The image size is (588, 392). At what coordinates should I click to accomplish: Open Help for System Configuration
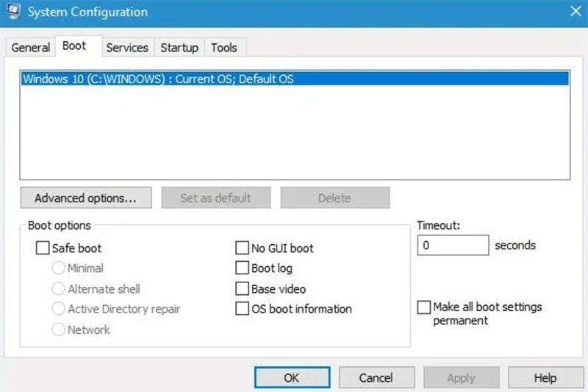[545, 377]
